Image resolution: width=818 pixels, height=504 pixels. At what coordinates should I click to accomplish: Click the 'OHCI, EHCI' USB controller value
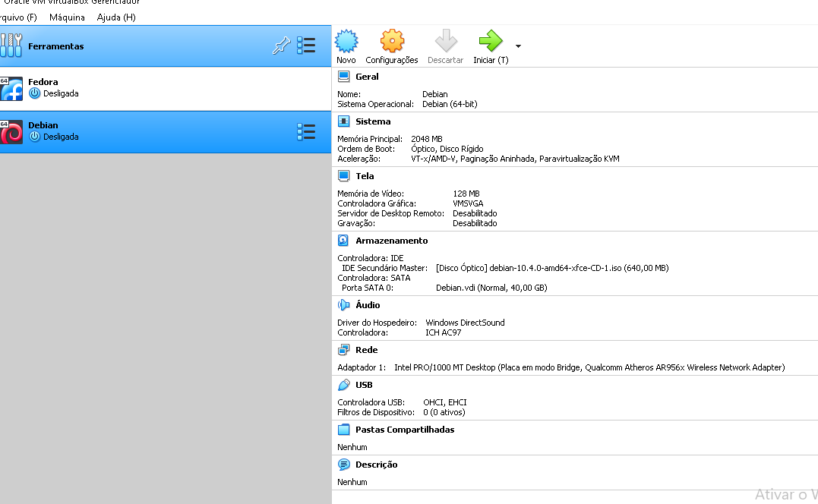tap(445, 402)
